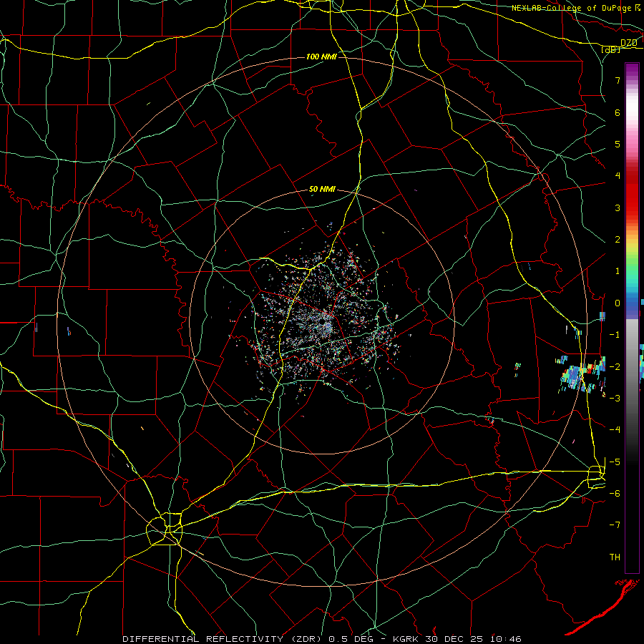
Task: Click the "3" value on color scale
Action: coord(618,208)
